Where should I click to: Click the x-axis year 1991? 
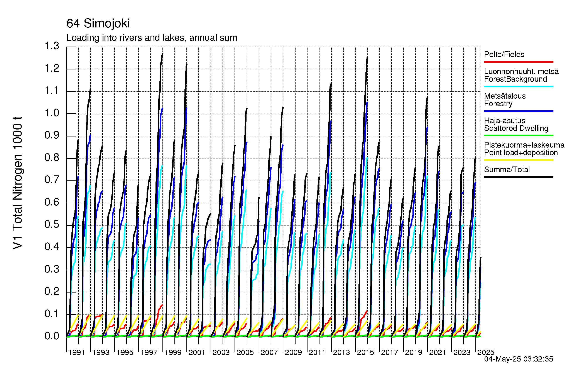click(76, 352)
